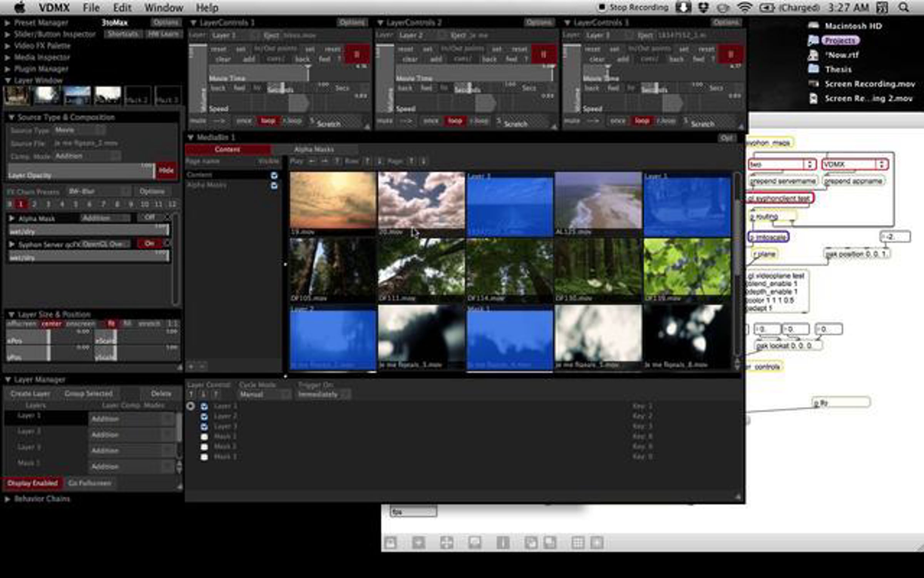Open Screen Recording.mov file icon on desktop

point(814,84)
